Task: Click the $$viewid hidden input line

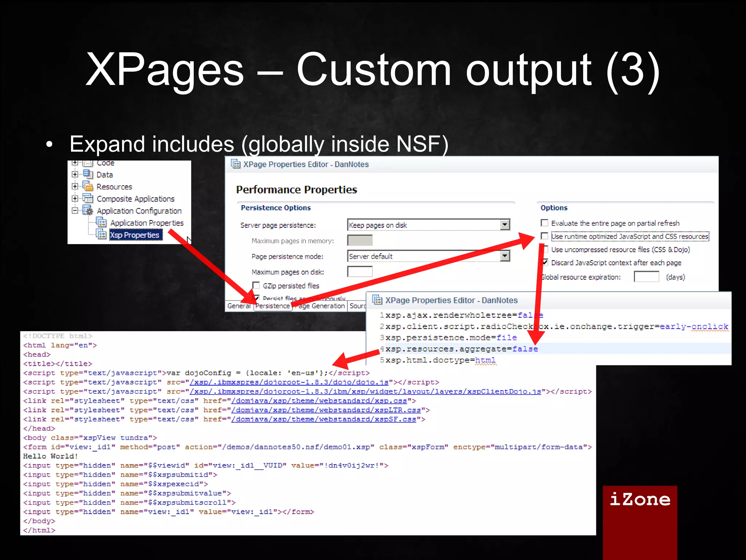Action: [206, 465]
